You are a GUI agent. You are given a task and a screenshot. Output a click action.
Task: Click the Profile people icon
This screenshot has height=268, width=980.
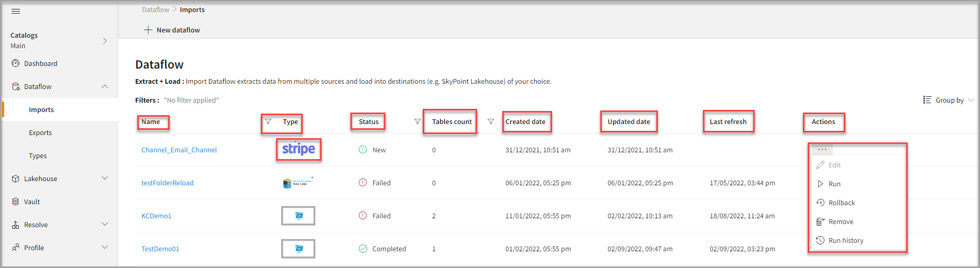pyautogui.click(x=16, y=248)
